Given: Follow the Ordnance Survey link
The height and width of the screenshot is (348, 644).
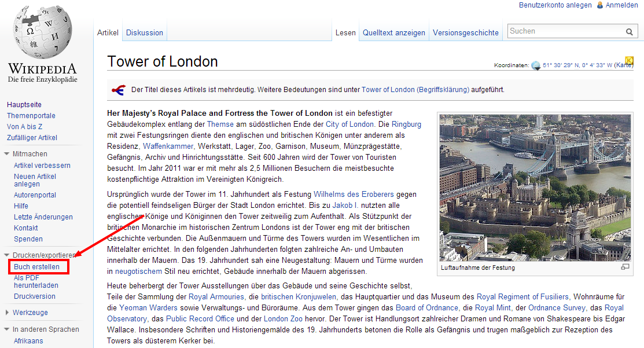Looking at the screenshot, I should click(557, 307).
